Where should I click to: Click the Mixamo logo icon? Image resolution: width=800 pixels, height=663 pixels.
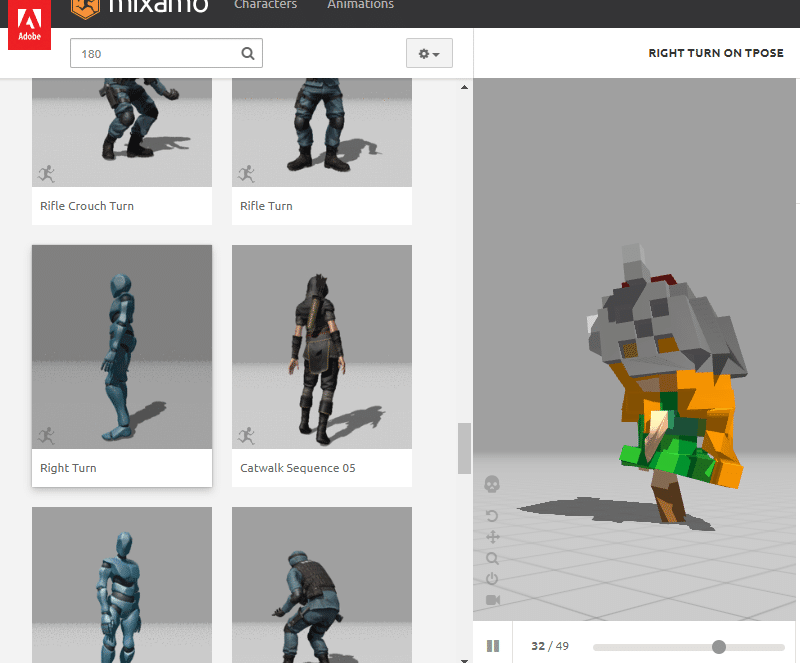(x=85, y=8)
